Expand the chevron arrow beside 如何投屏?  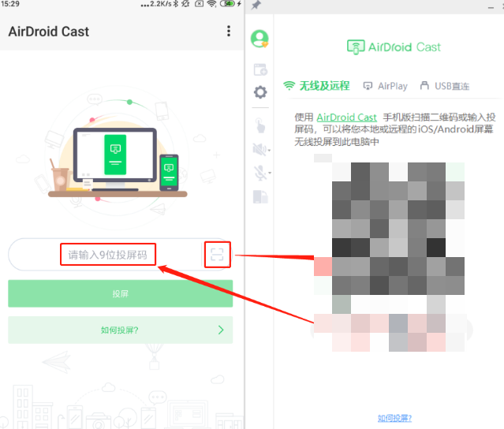pos(221,330)
